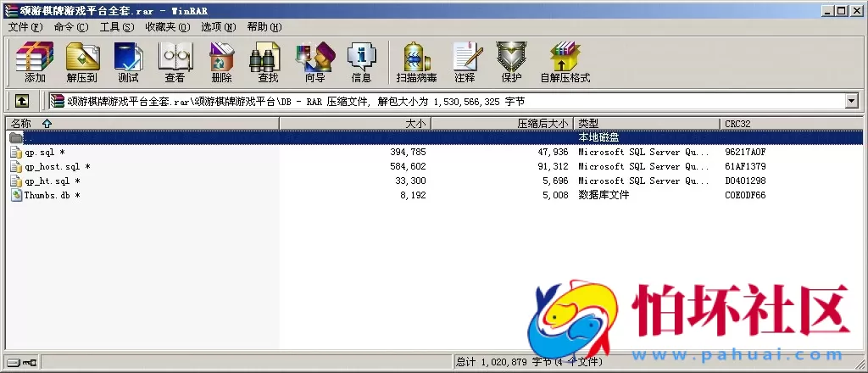Click the qp.sql file icon

(x=17, y=152)
